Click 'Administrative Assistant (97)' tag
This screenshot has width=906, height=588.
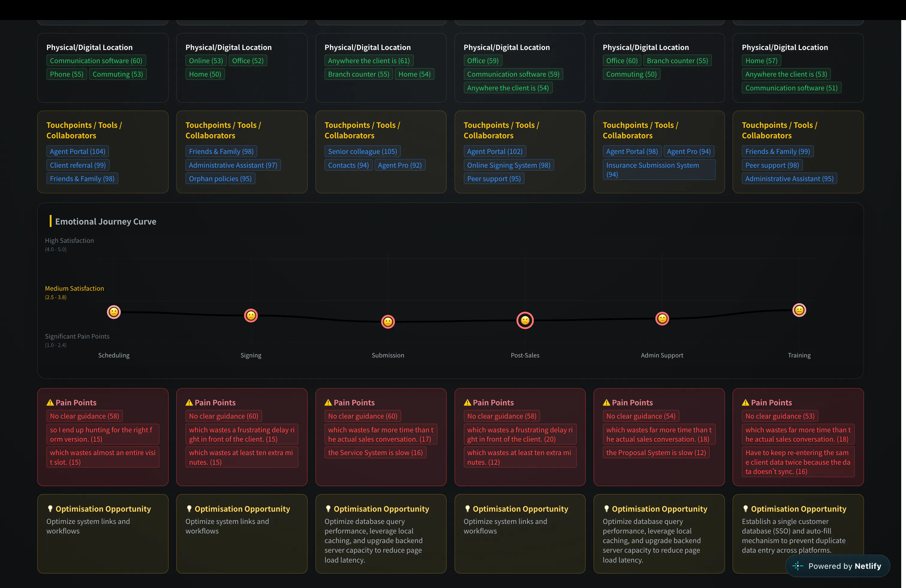[233, 165]
